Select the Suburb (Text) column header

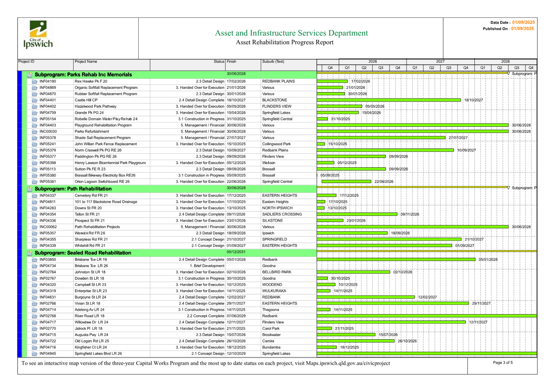pos(289,65)
